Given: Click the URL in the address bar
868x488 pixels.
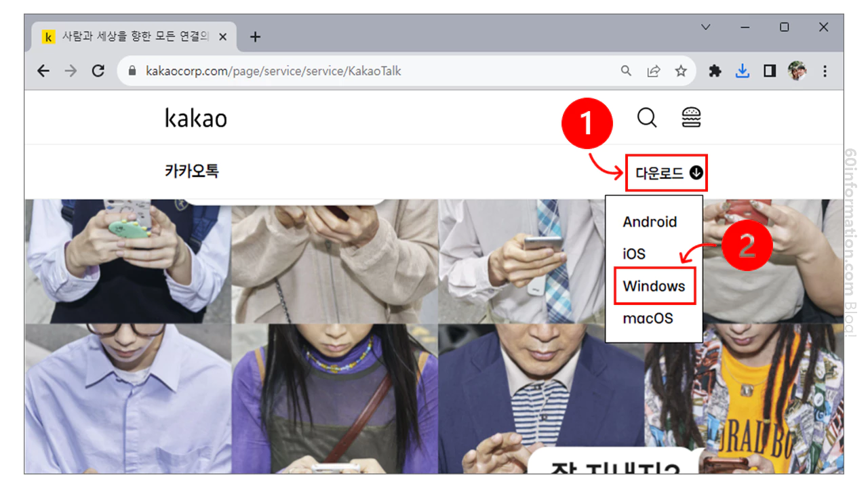Looking at the screenshot, I should pyautogui.click(x=273, y=71).
